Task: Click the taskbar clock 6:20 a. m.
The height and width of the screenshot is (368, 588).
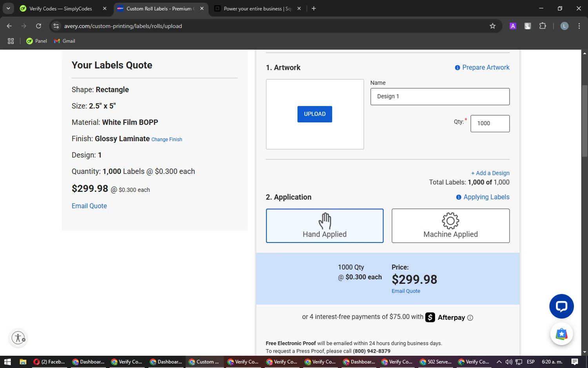Action: point(552,362)
